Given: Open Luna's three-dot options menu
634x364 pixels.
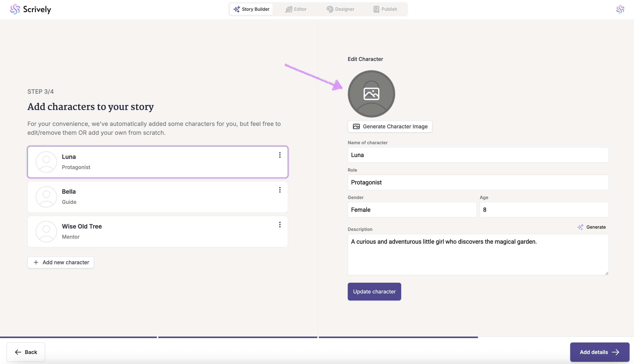Looking at the screenshot, I should pos(280,155).
